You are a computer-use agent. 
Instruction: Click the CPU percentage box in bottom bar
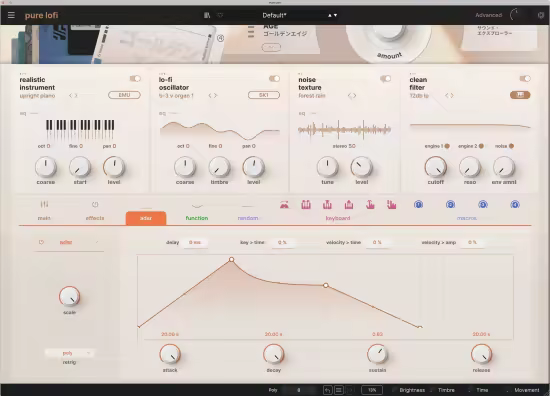coord(372,390)
